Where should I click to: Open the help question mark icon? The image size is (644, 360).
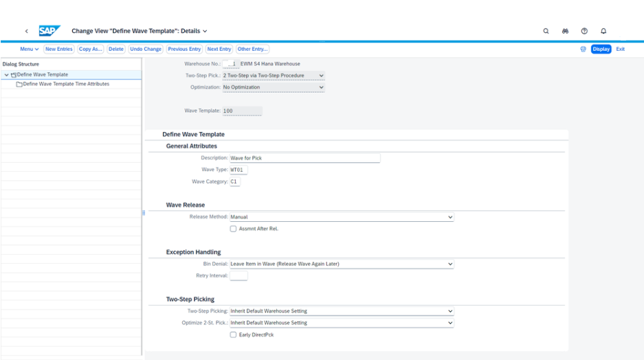584,31
